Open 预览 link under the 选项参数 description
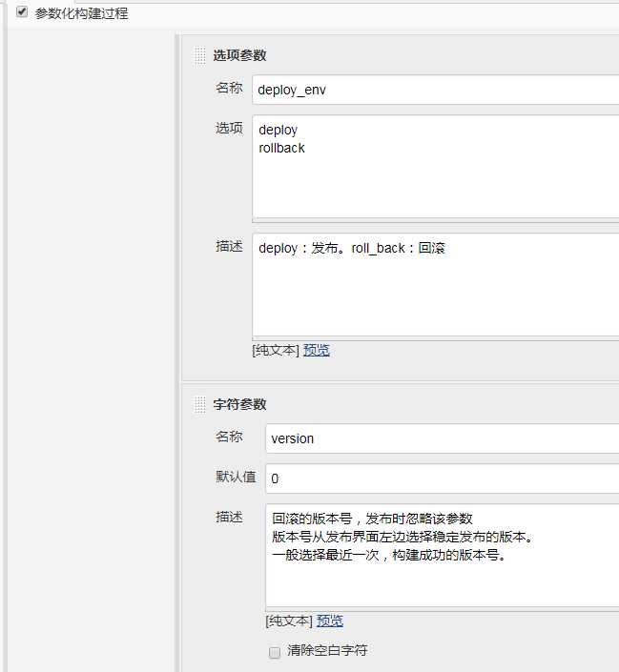Image resolution: width=619 pixels, height=672 pixels. [x=317, y=350]
